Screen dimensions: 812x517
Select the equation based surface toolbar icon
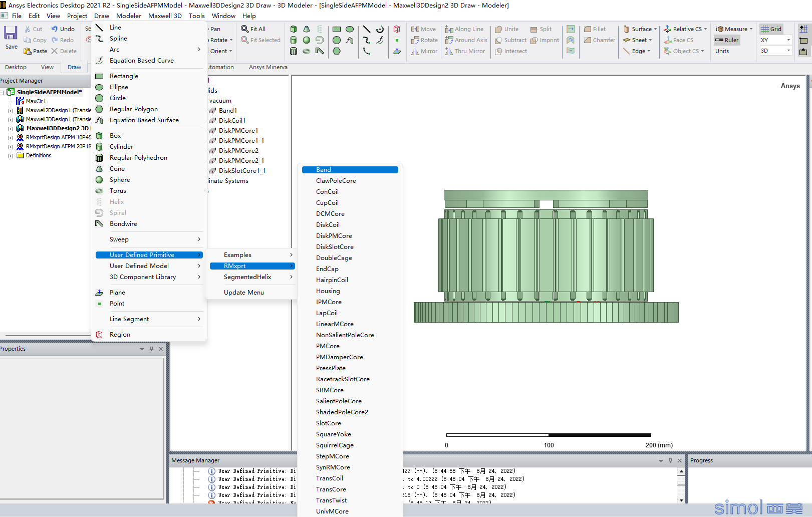(x=350, y=40)
